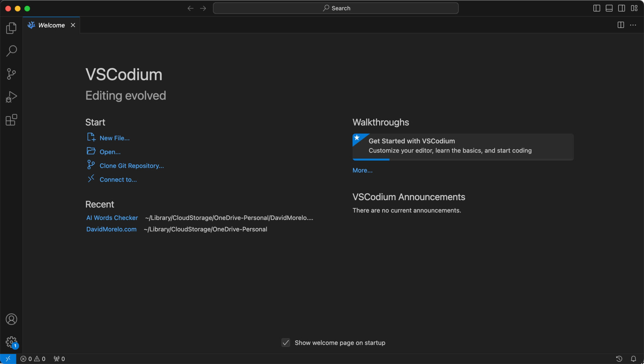Open the Run and Debug view
The height and width of the screenshot is (364, 644).
[11, 97]
